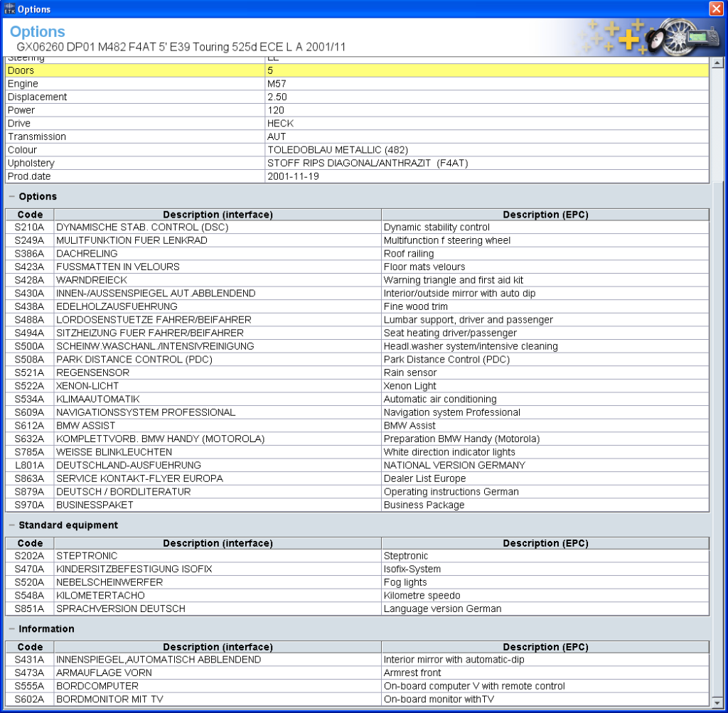
Task: Select the Fog lights description
Action: click(405, 582)
